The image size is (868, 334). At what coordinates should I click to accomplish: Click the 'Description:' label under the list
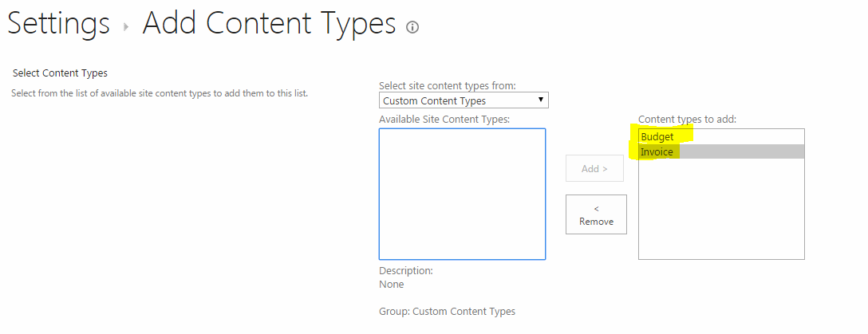(x=406, y=270)
